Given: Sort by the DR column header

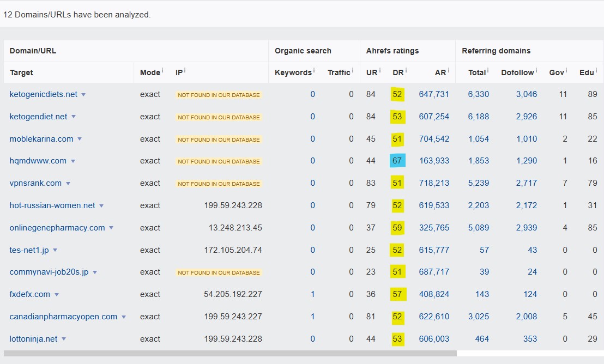Looking at the screenshot, I should pos(398,73).
